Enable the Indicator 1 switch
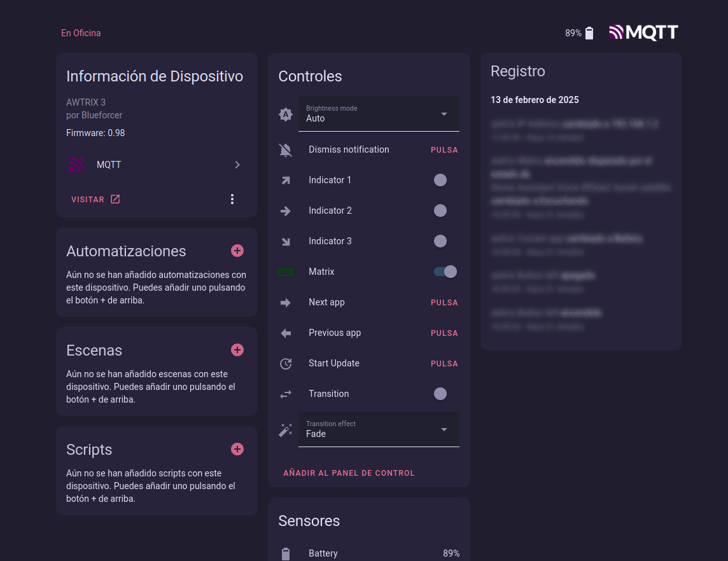728x561 pixels. (x=440, y=180)
